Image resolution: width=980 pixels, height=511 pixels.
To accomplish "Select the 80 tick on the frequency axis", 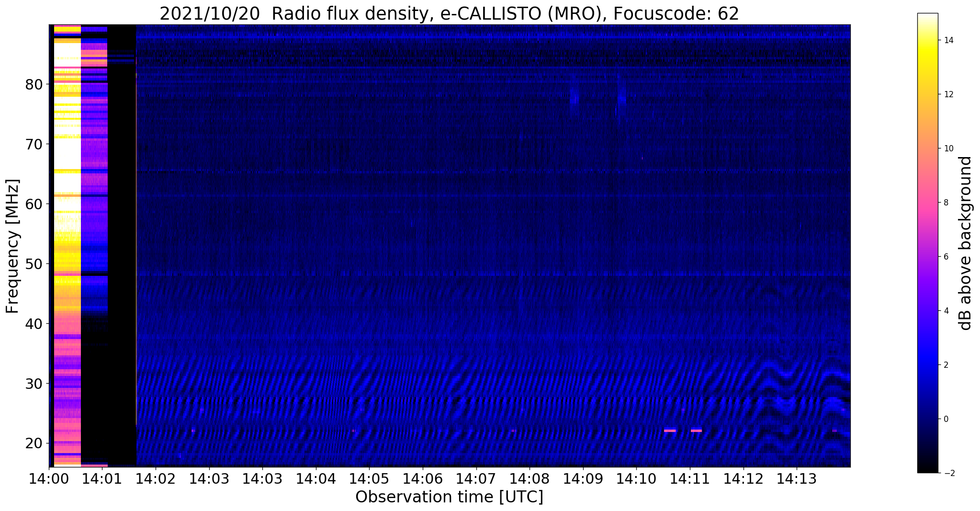I will click(34, 84).
